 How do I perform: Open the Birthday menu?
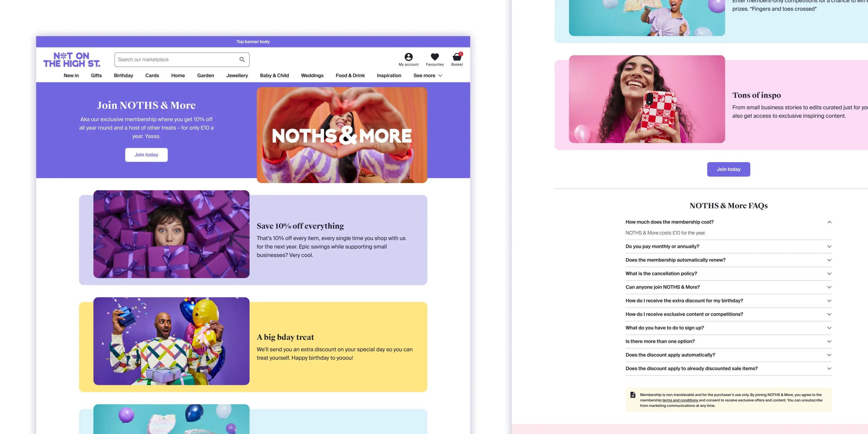(123, 76)
